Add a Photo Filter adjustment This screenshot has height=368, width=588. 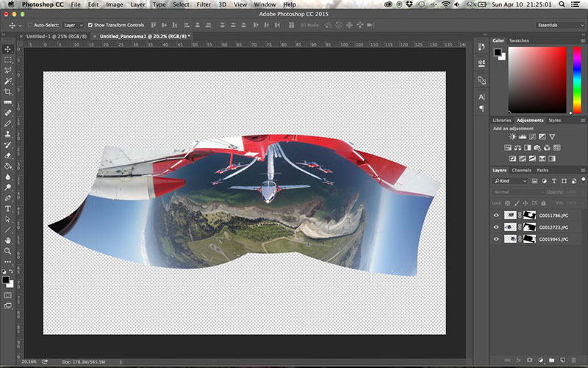(537, 148)
